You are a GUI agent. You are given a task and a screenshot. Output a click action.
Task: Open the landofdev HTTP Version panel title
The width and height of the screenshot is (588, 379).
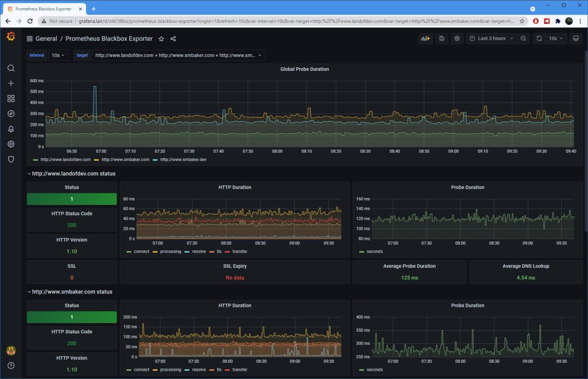[x=72, y=240]
